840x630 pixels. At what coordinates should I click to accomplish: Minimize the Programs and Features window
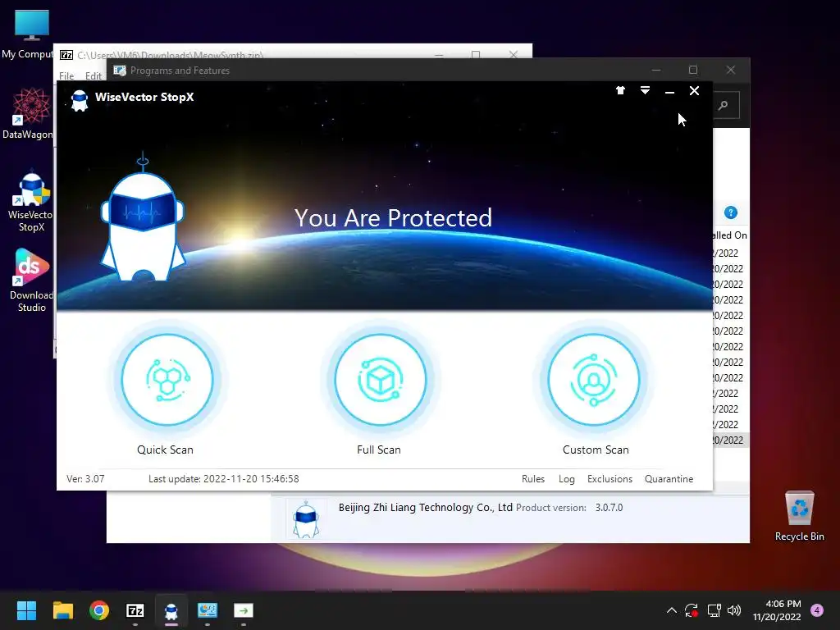point(656,71)
